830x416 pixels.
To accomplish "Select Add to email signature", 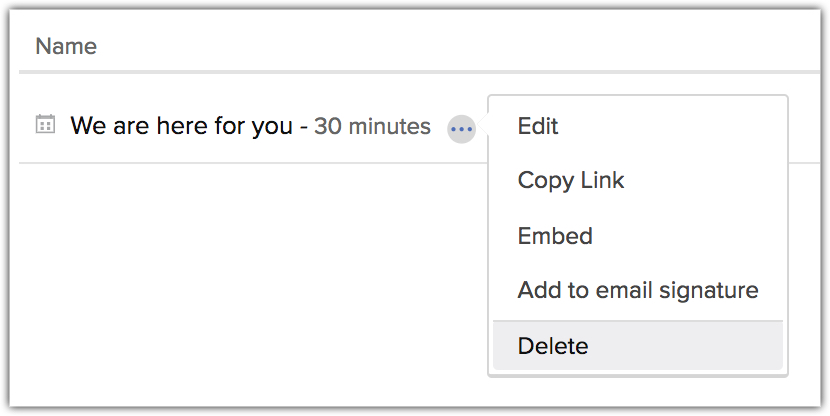I will 638,291.
